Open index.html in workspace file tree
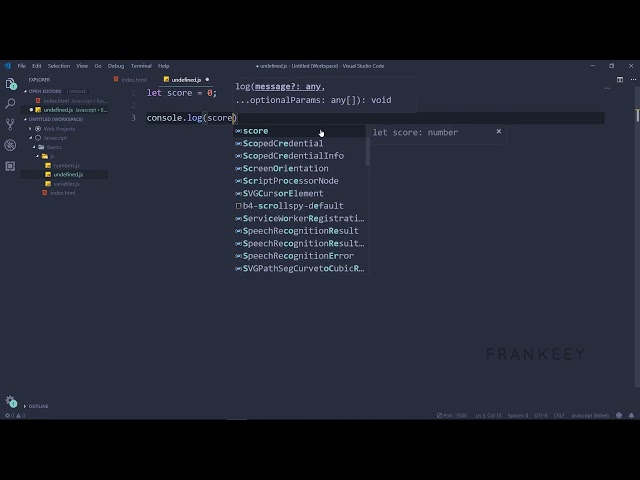The image size is (640, 480). pyautogui.click(x=63, y=193)
